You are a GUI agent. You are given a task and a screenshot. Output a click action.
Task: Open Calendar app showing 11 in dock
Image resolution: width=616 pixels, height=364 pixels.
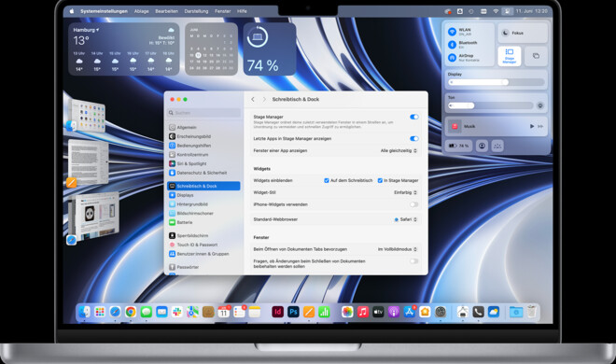click(224, 312)
